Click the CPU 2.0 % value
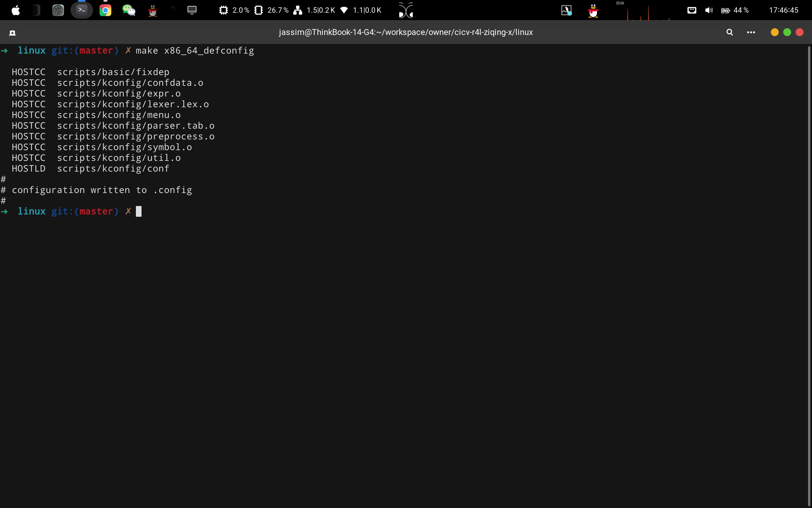812x508 pixels. pos(241,10)
